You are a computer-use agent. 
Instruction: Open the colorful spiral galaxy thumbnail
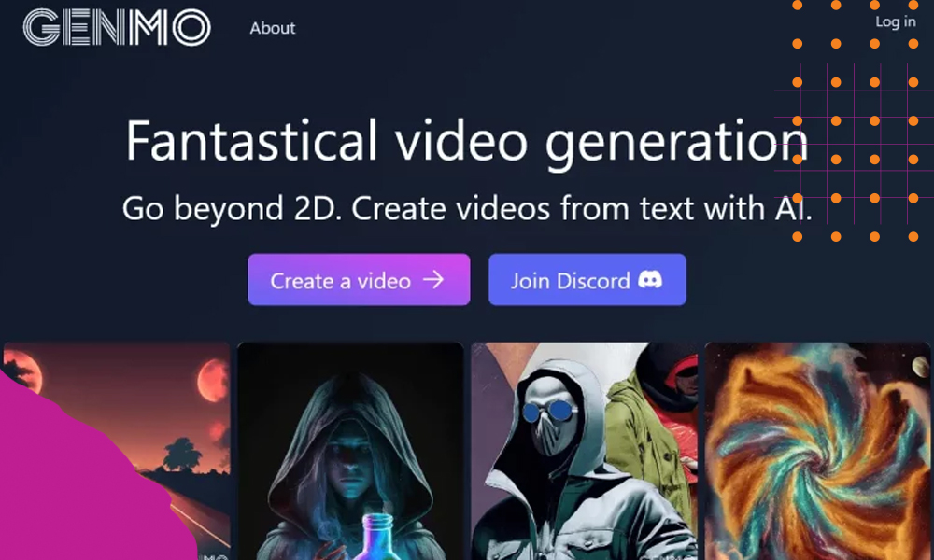(817, 451)
